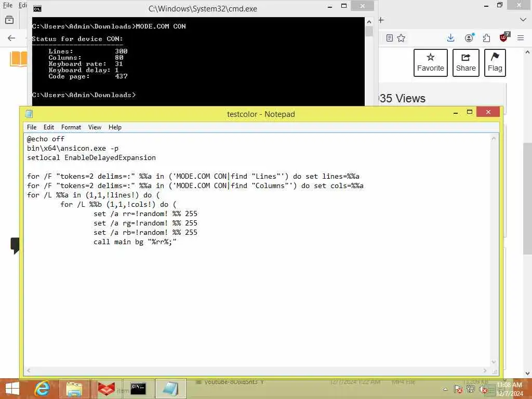Open Notepad Format menu
The height and width of the screenshot is (399, 532).
(71, 127)
